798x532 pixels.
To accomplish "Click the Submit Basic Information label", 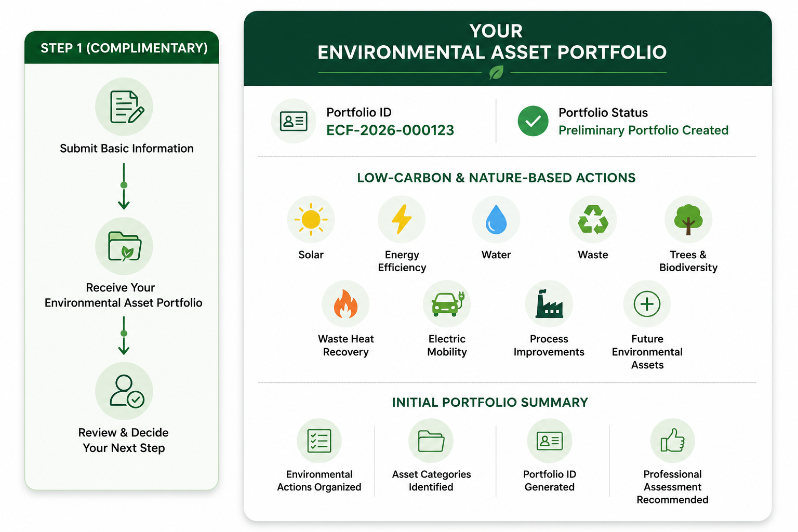I will (x=127, y=149).
